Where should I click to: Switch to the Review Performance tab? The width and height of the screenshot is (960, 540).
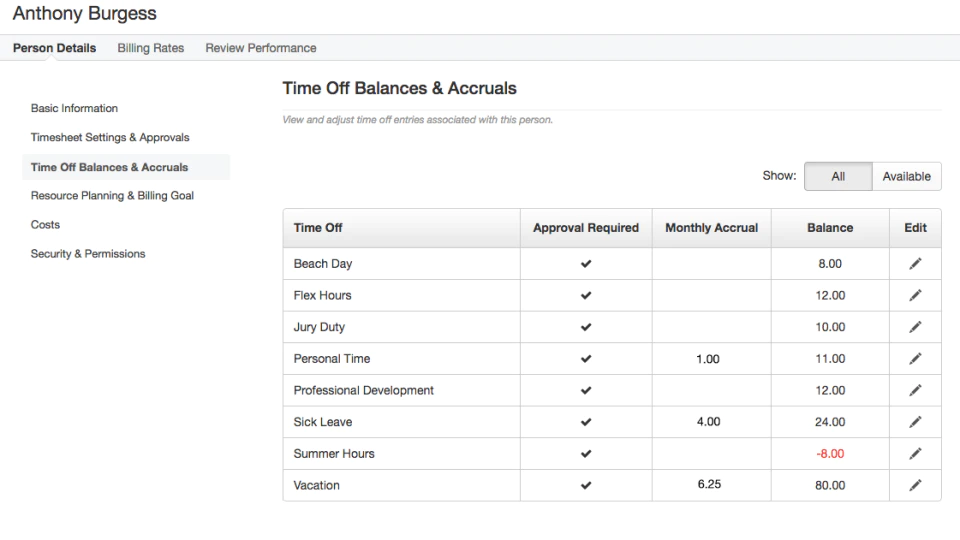click(261, 48)
